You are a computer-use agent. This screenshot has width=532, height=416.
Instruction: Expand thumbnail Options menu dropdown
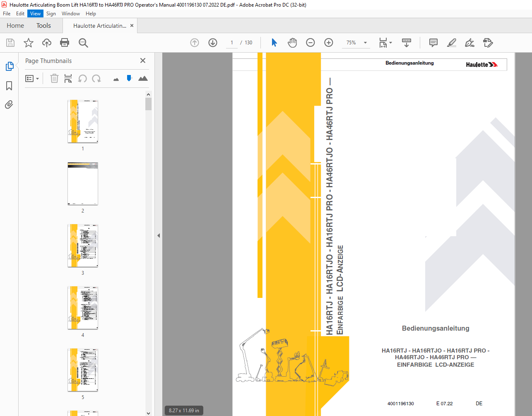click(x=32, y=78)
